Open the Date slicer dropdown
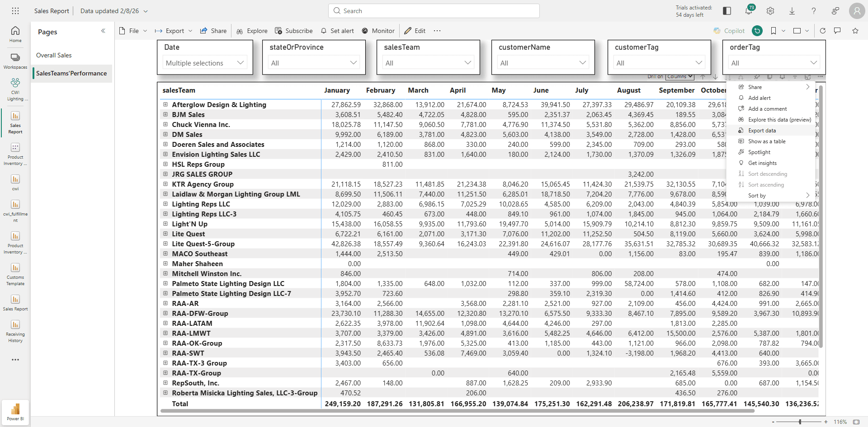 (x=204, y=63)
